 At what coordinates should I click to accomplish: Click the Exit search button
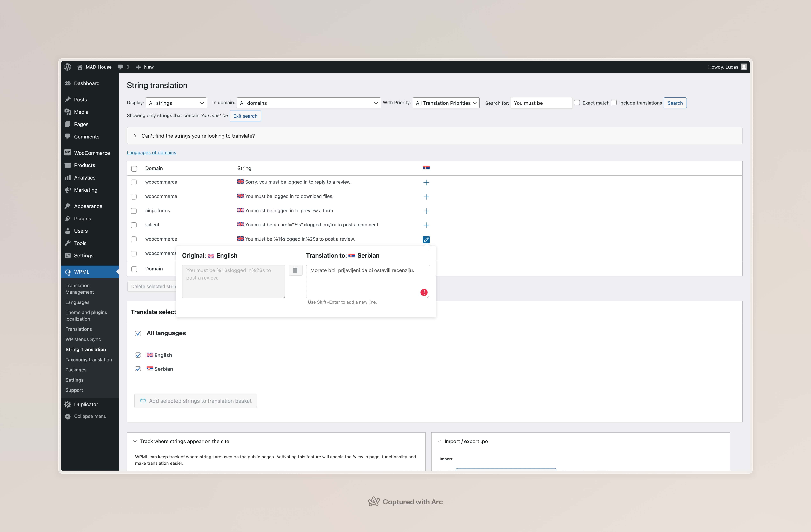click(x=245, y=116)
